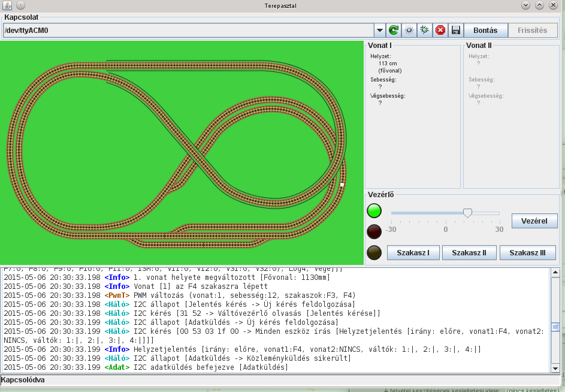
Task: Click the green bug debug icon
Action: [425, 30]
